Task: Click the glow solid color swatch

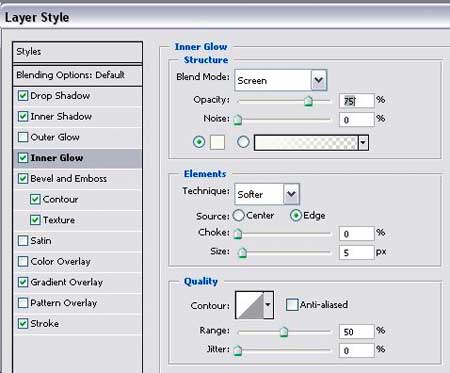Action: (x=217, y=142)
